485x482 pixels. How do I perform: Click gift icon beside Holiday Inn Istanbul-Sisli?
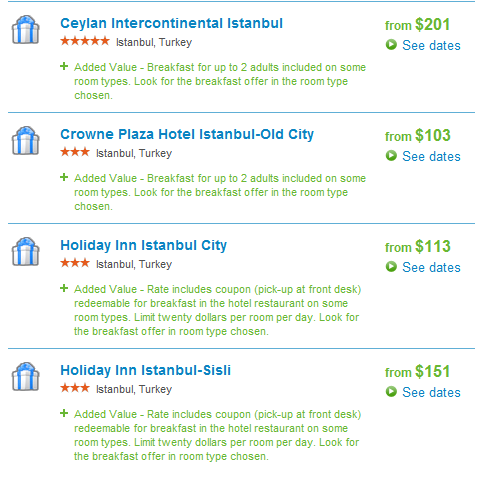click(26, 377)
